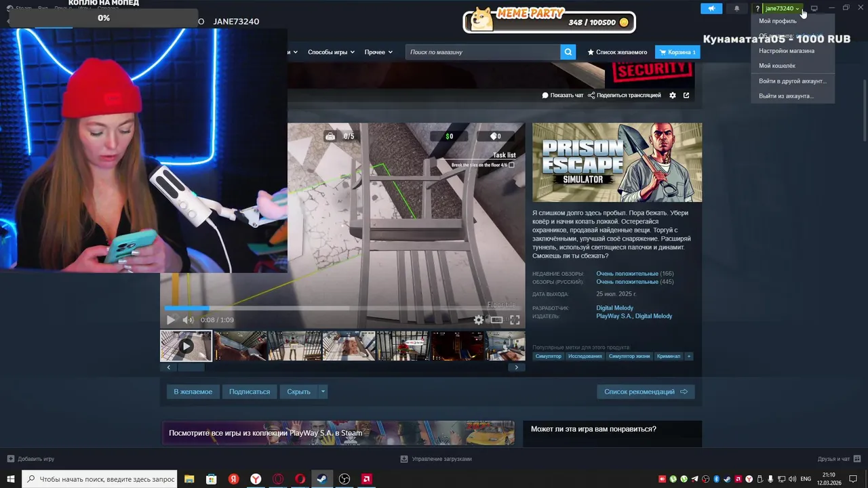Image resolution: width=868 pixels, height=488 pixels.
Task: Open Список рекомендаций queue
Action: click(x=646, y=392)
